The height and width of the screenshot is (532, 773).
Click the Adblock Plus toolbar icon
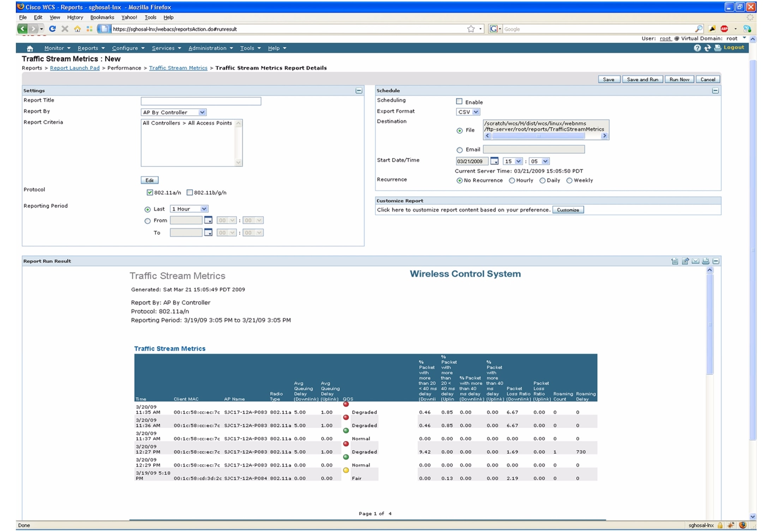click(724, 29)
